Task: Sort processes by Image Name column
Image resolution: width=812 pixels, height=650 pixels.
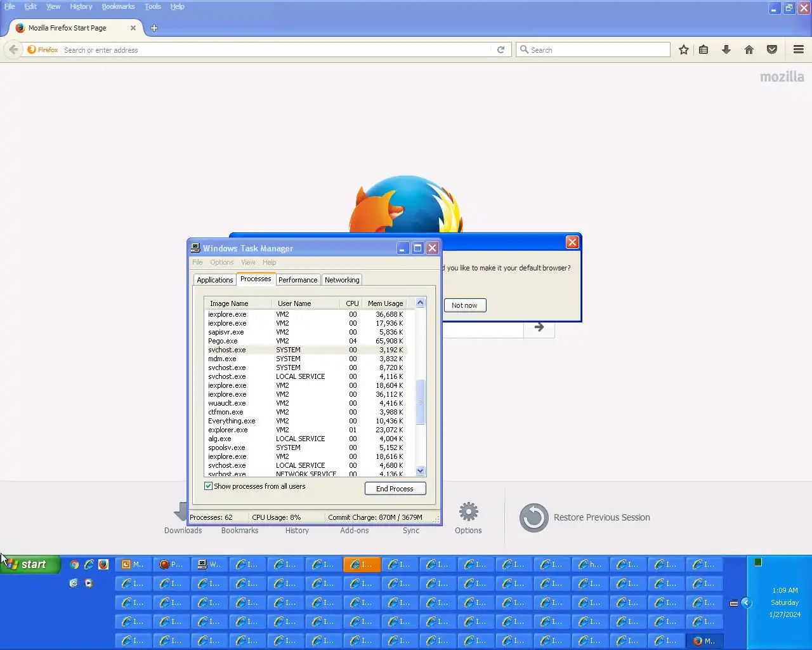Action: coord(238,303)
